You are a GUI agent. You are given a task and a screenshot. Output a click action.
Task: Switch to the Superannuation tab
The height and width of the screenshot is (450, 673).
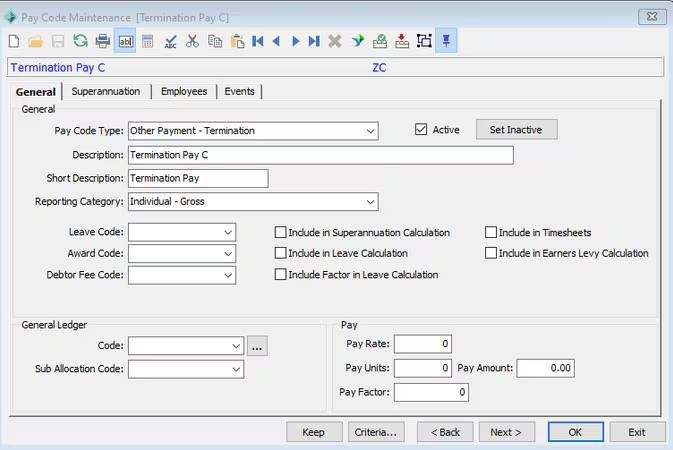pos(105,91)
